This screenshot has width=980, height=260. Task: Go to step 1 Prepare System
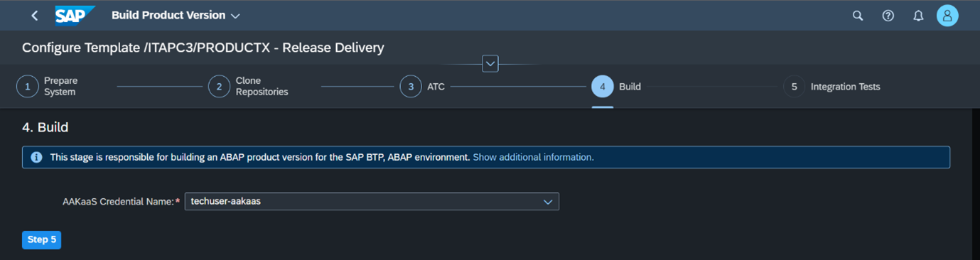[47, 87]
